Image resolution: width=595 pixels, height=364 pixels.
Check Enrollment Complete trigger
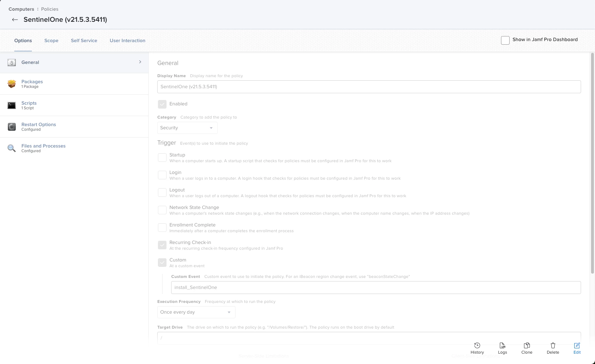162,228
